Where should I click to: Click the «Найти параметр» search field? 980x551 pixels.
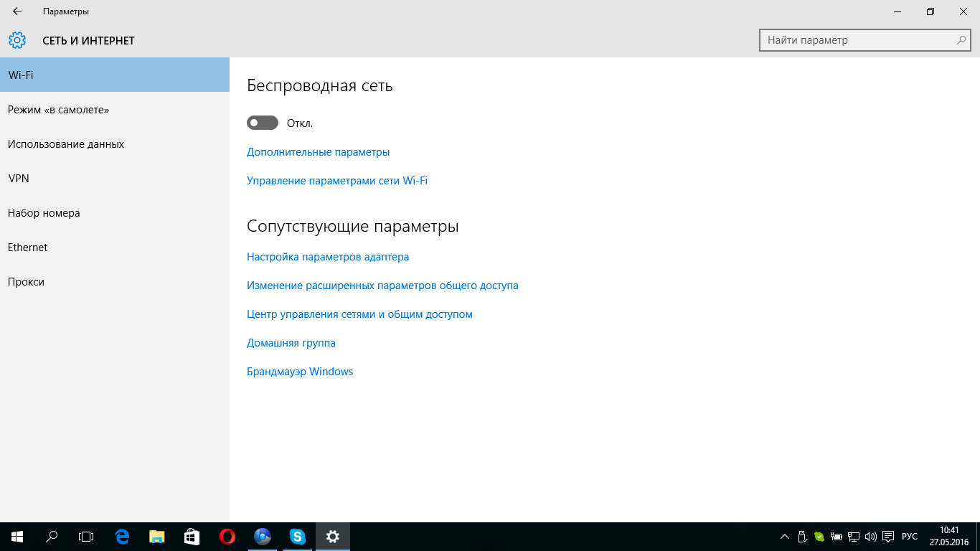click(857, 40)
